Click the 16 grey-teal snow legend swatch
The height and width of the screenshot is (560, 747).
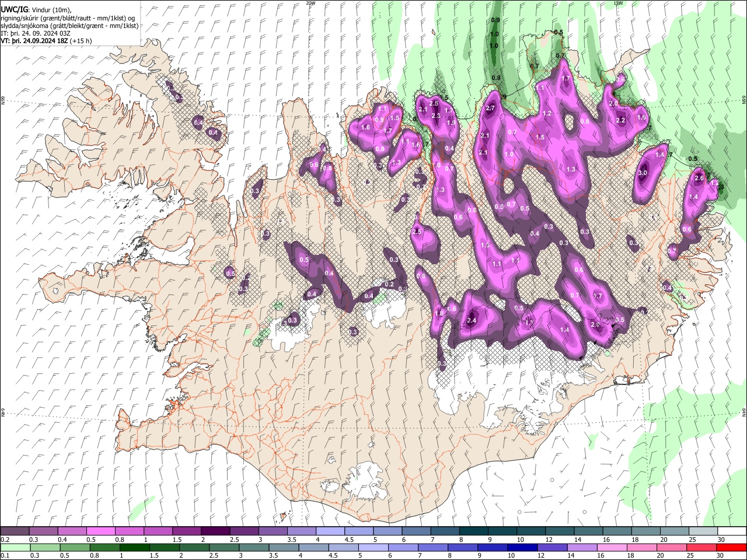point(617,531)
